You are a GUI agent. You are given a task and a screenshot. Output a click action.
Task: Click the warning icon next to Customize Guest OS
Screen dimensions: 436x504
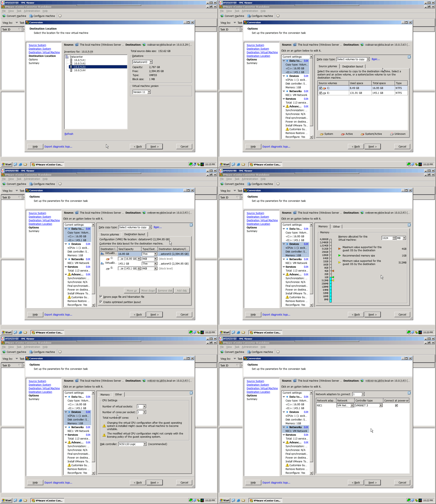point(287,129)
